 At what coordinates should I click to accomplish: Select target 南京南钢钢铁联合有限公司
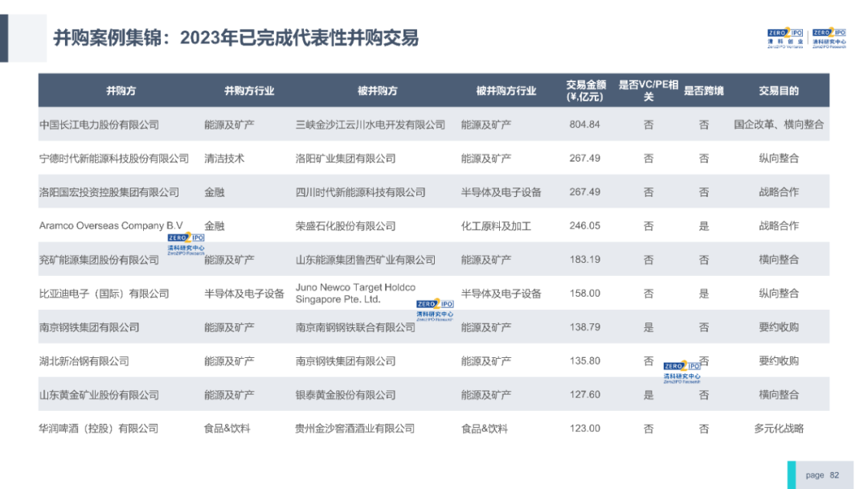click(x=355, y=327)
